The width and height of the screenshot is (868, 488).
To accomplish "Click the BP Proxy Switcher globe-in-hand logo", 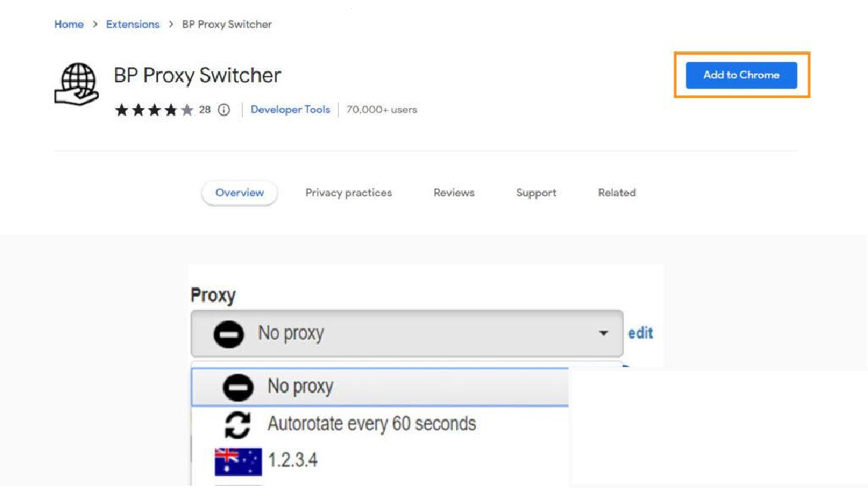I will pyautogui.click(x=76, y=84).
